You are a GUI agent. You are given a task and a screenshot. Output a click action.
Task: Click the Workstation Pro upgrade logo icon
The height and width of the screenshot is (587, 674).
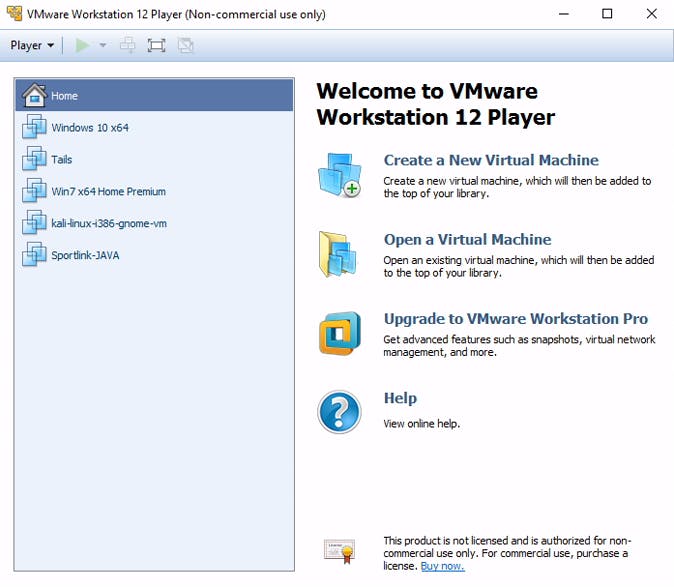(340, 333)
